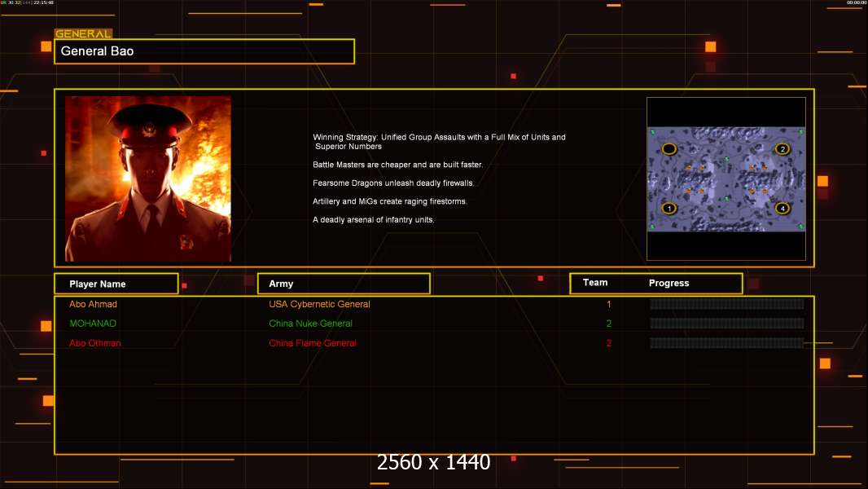Click Abo Othman's loading progress bar

pyautogui.click(x=727, y=343)
